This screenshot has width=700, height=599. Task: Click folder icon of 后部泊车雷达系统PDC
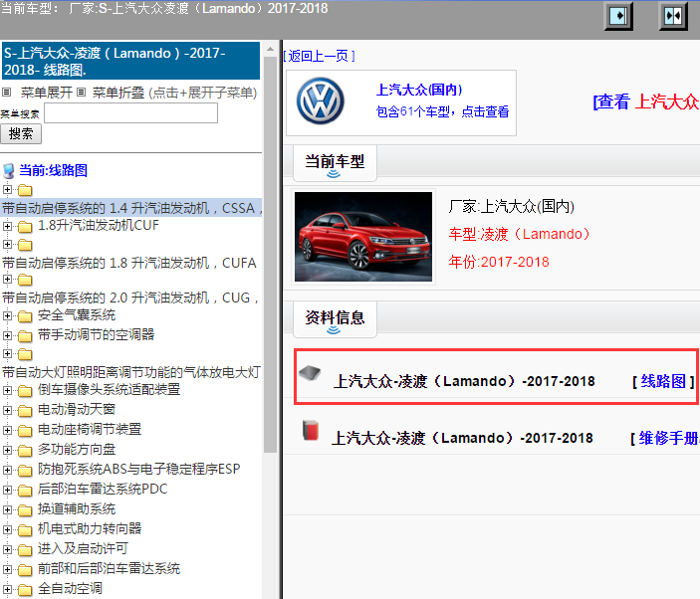coord(25,491)
